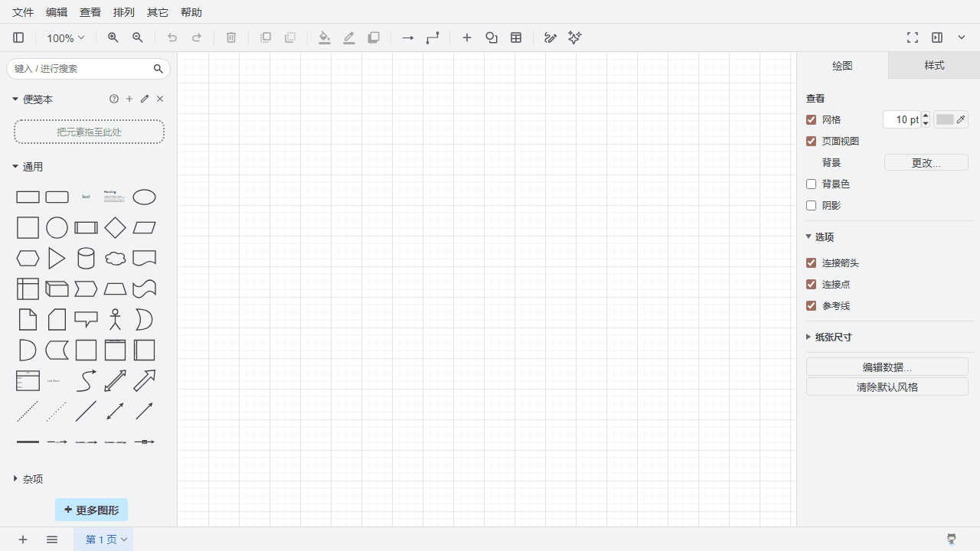Image resolution: width=980 pixels, height=551 pixels.
Task: Open the 100% zoom dropdown
Action: (x=65, y=37)
